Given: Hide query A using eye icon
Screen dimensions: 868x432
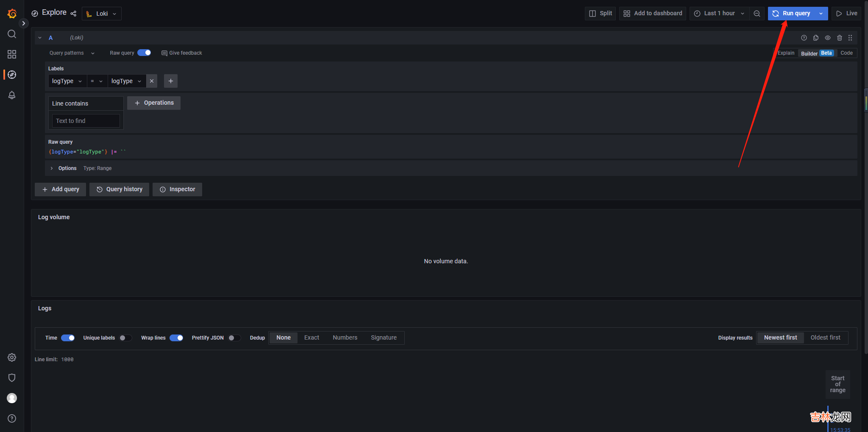Looking at the screenshot, I should pos(827,38).
